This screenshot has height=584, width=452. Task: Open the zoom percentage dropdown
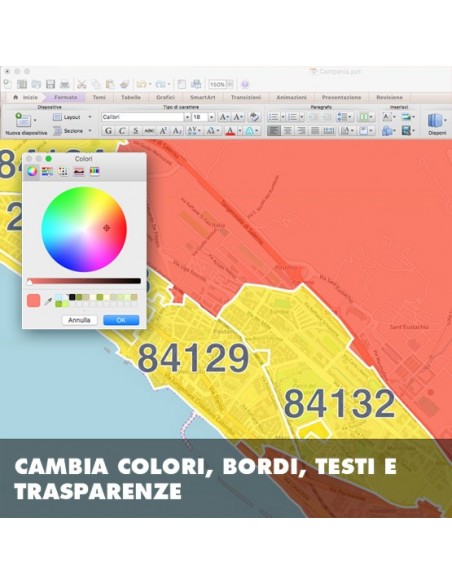pos(230,85)
